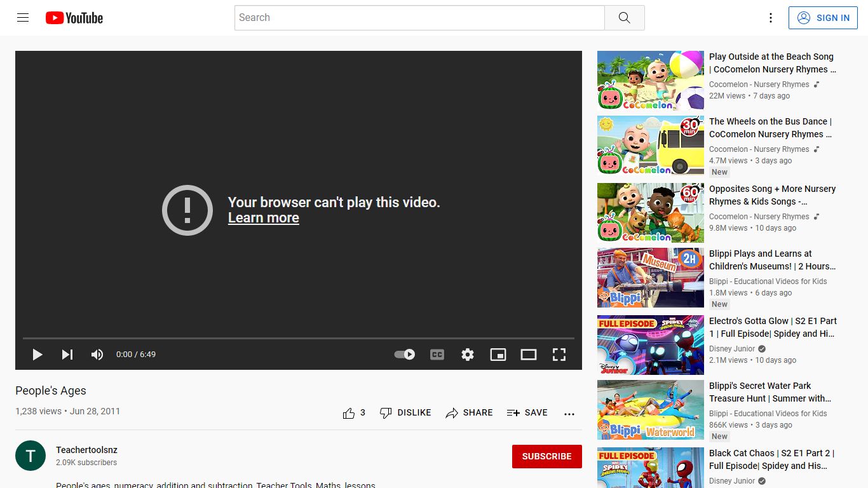
Task: Click the '22M views • 7 days ago' text
Action: click(750, 96)
